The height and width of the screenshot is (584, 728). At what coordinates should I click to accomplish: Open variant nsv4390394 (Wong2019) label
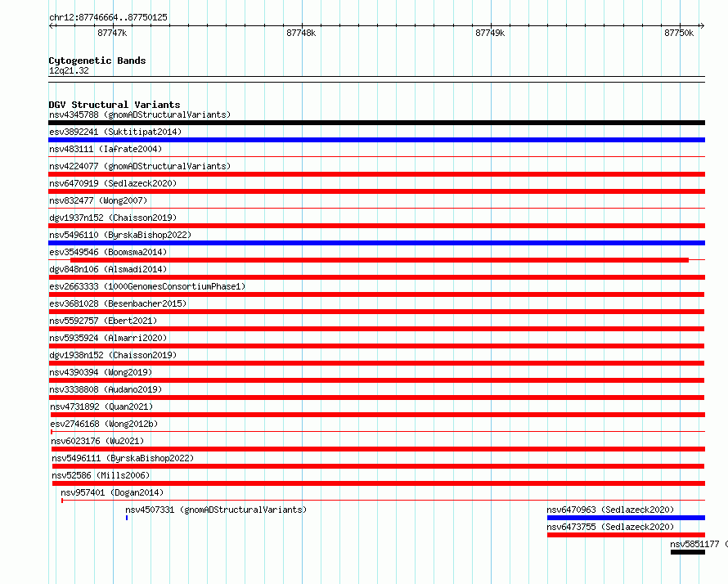(101, 372)
